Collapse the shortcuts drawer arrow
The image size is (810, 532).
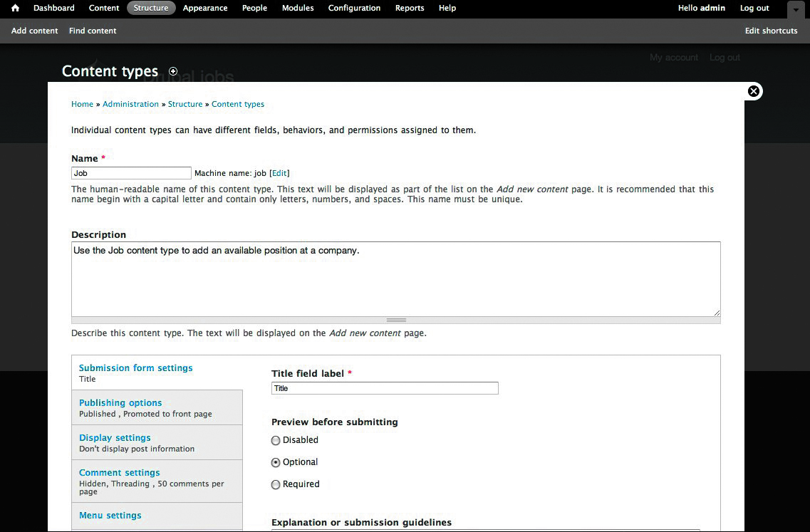[x=796, y=9]
